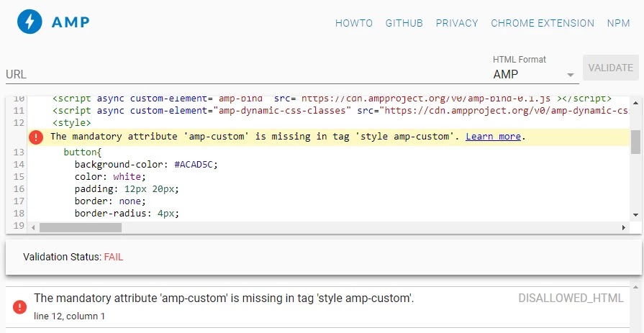
Task: Click the editor vertical scrollbar up arrow
Action: click(635, 103)
